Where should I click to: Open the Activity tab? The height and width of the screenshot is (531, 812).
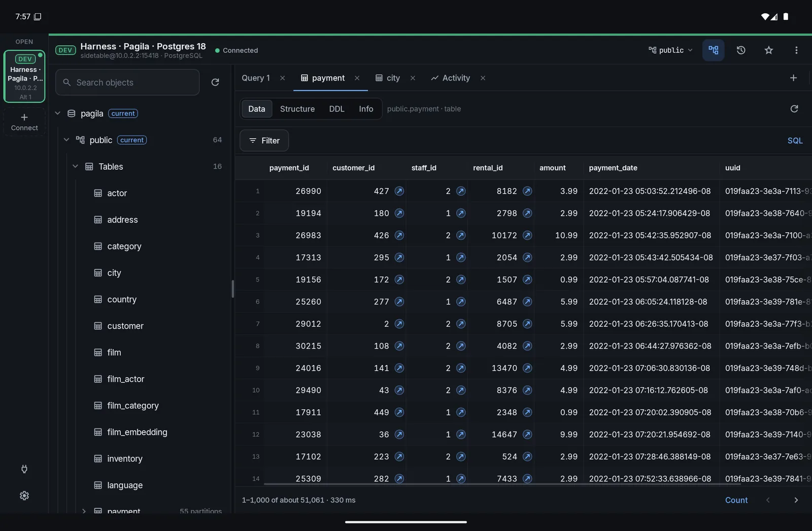pyautogui.click(x=451, y=78)
